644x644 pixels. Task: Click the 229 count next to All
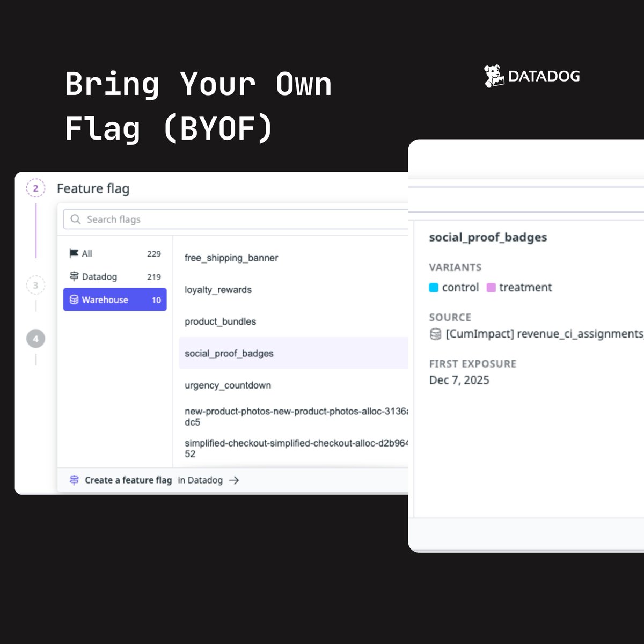(154, 254)
